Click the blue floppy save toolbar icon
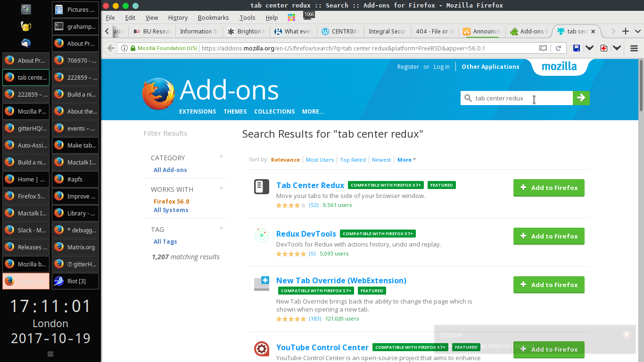Image resolution: width=644 pixels, height=362 pixels. pyautogui.click(x=576, y=48)
